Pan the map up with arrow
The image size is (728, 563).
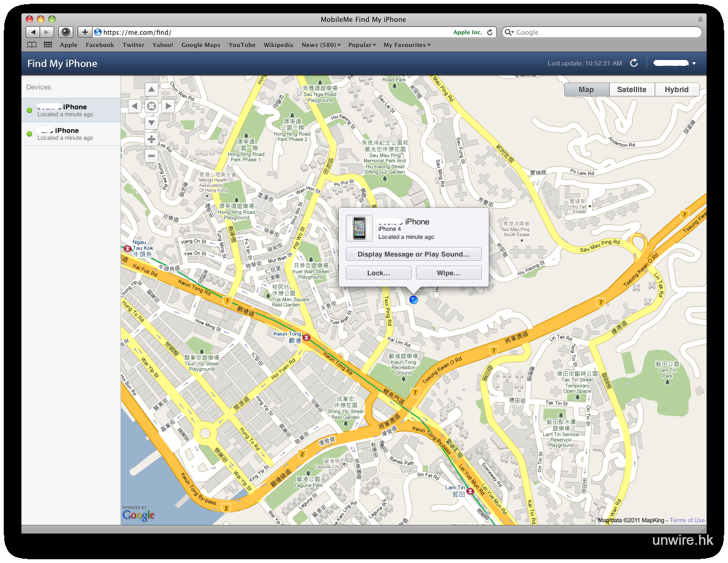(151, 89)
